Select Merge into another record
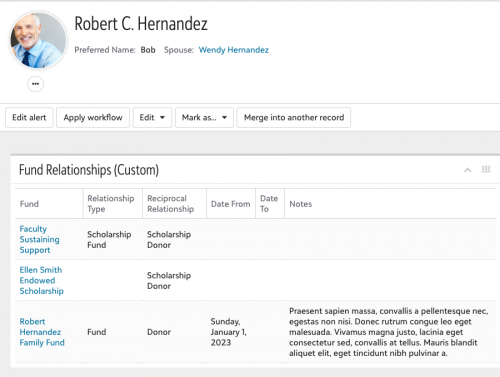This screenshot has width=500, height=377. (294, 117)
